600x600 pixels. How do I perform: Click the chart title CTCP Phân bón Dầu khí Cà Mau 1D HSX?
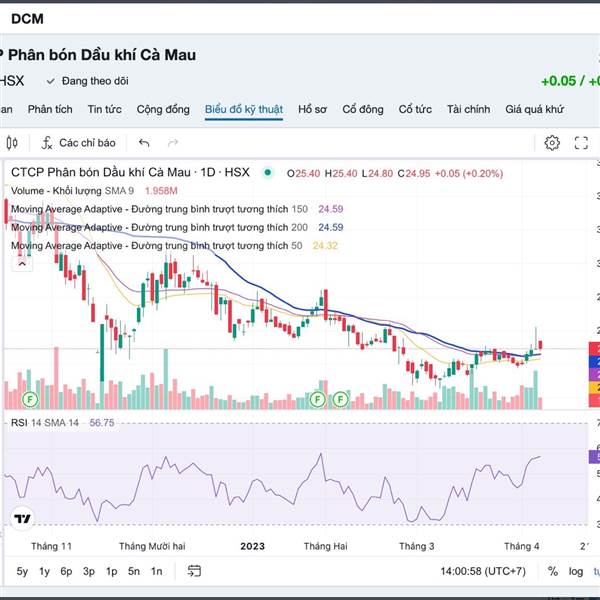tap(130, 173)
